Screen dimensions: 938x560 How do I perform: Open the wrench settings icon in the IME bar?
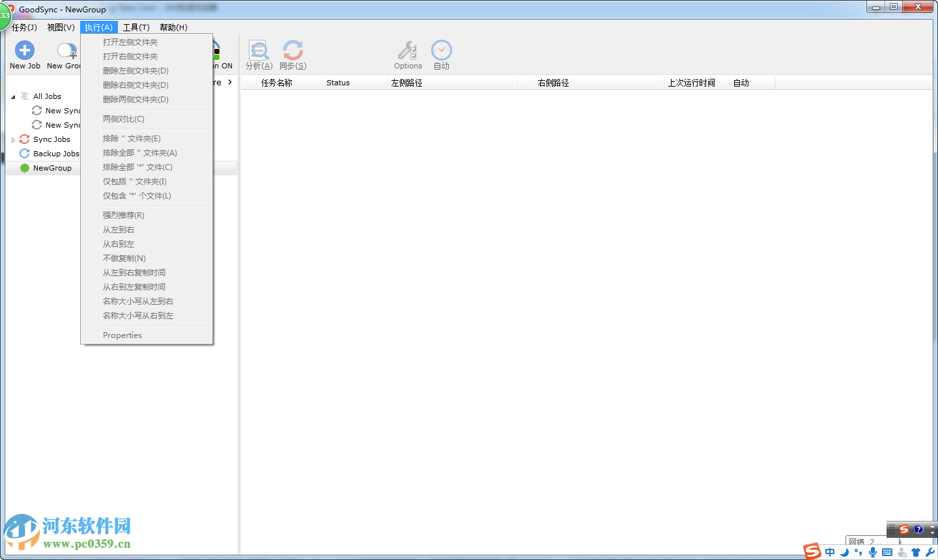point(930,552)
